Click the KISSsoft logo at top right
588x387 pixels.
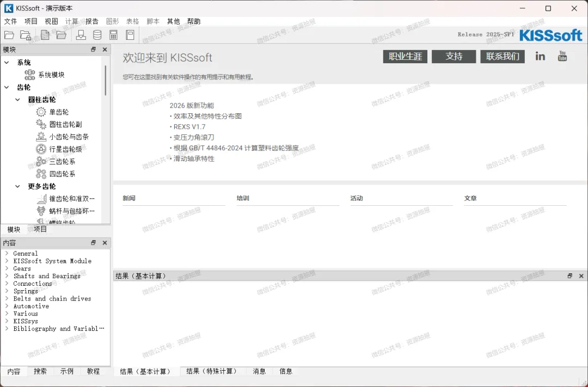tap(550, 35)
